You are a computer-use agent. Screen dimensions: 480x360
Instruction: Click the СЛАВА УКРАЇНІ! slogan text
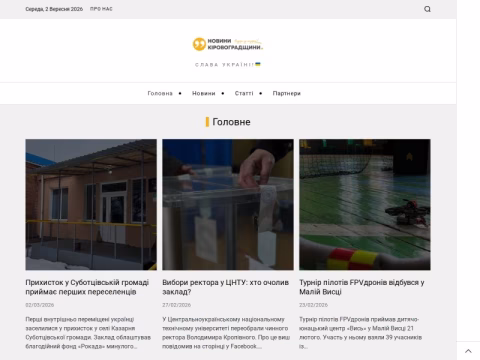coord(228,65)
